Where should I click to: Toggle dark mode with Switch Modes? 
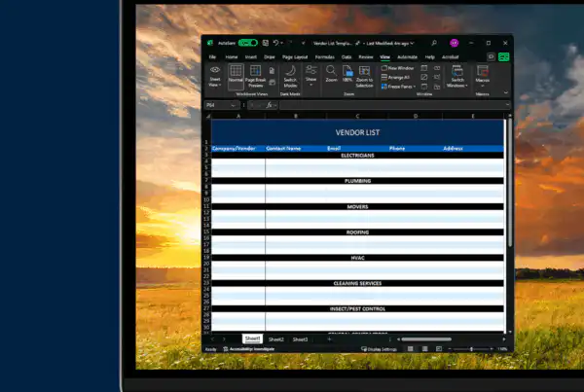coord(290,76)
